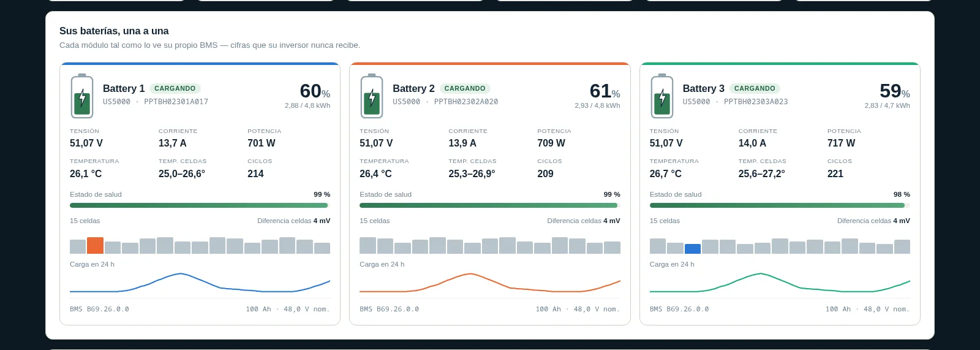Click the Battery 3 'BMS B69.26.0.0' firmware text
The image size is (980, 350).
pyautogui.click(x=679, y=309)
